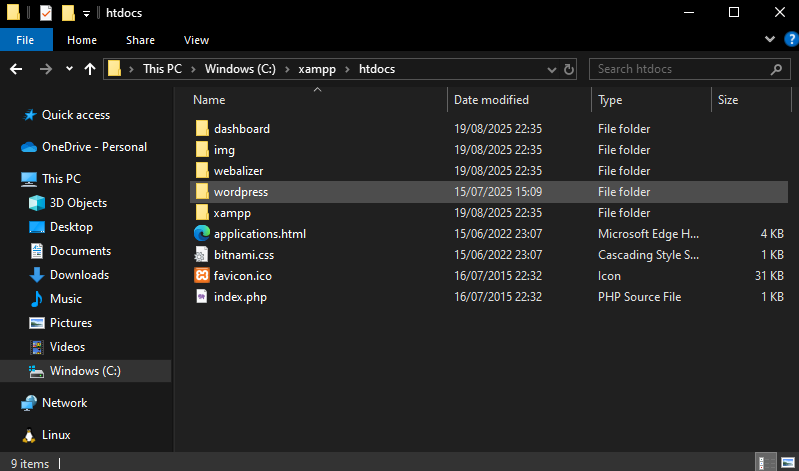The height and width of the screenshot is (471, 799).
Task: Select applications.html Edge icon
Action: 202,234
